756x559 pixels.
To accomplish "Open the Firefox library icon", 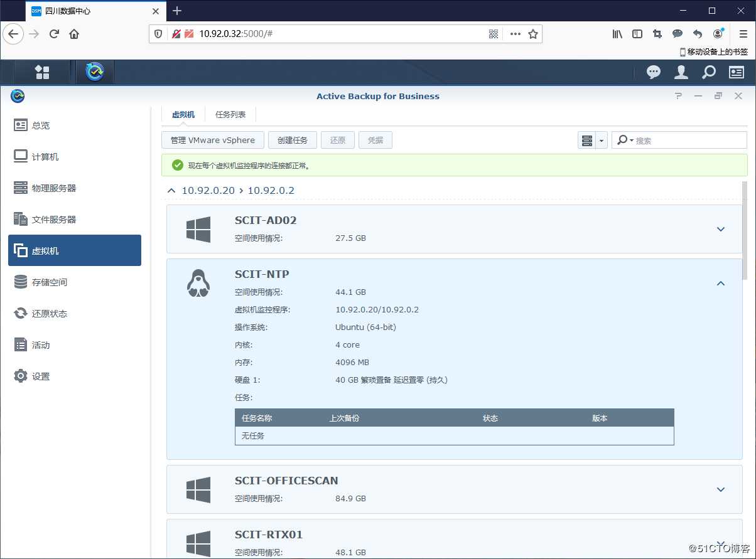I will 617,34.
